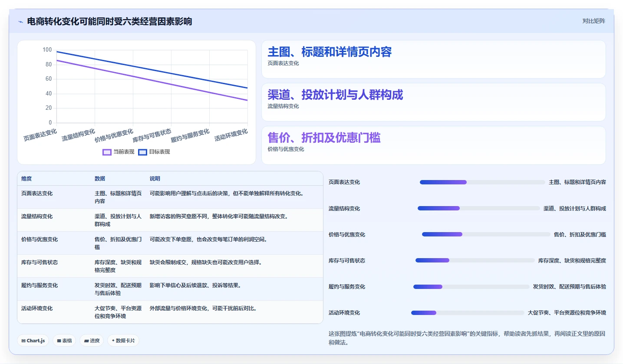Click the 履约与服务变化 progress bar

tap(471, 286)
